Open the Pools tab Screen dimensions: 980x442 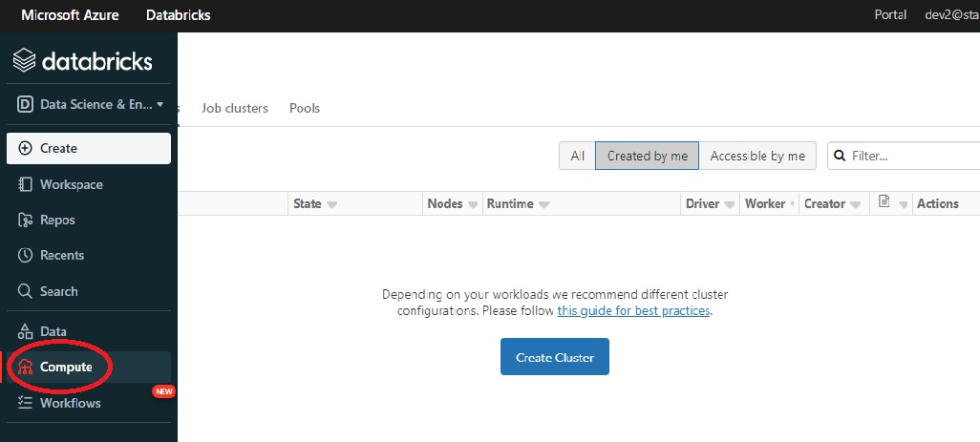305,108
